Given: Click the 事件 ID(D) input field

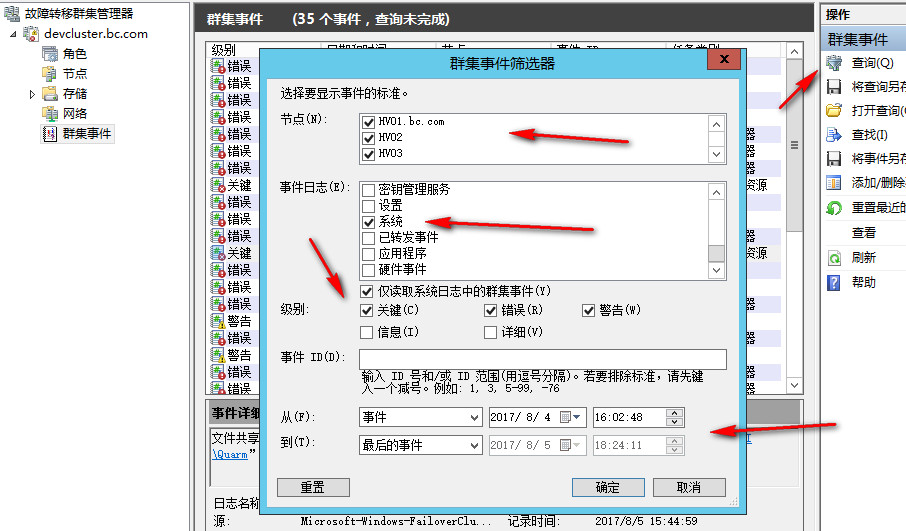Looking at the screenshot, I should (x=543, y=359).
